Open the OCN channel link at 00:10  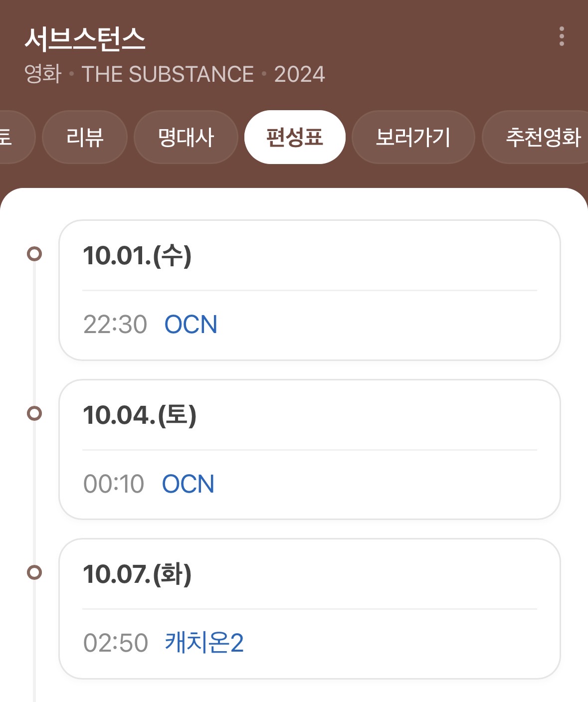pos(188,484)
